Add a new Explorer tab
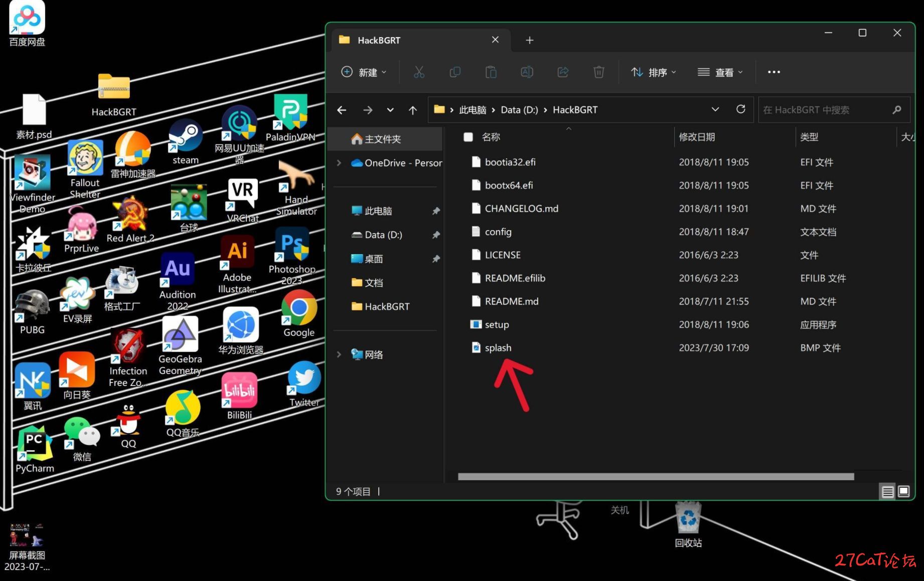Image resolution: width=924 pixels, height=581 pixels. (x=530, y=40)
